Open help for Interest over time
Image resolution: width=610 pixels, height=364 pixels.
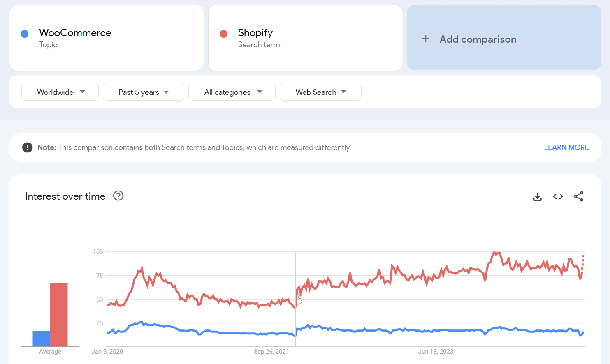pyautogui.click(x=118, y=196)
